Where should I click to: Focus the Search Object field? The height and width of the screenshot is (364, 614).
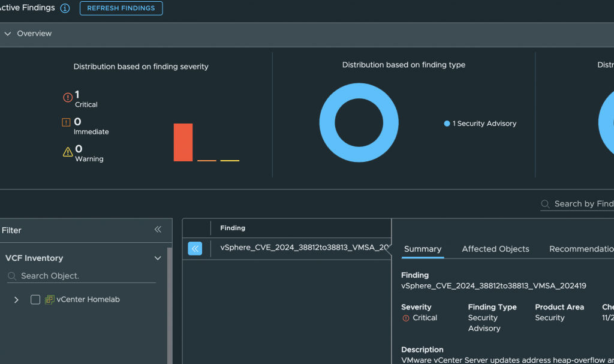(82, 276)
